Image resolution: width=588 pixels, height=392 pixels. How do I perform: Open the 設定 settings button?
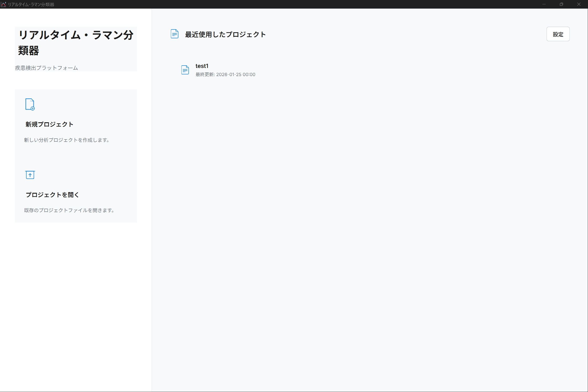(558, 34)
